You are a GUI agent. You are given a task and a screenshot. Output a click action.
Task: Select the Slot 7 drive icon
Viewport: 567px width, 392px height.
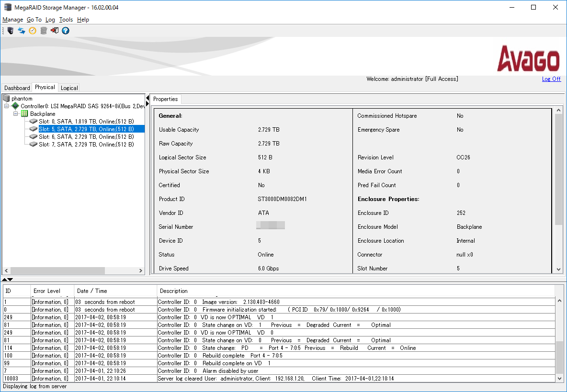tap(34, 144)
